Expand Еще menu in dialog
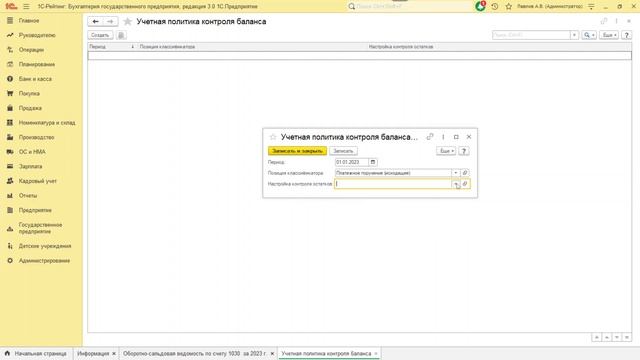The image size is (640, 360). coord(446,151)
